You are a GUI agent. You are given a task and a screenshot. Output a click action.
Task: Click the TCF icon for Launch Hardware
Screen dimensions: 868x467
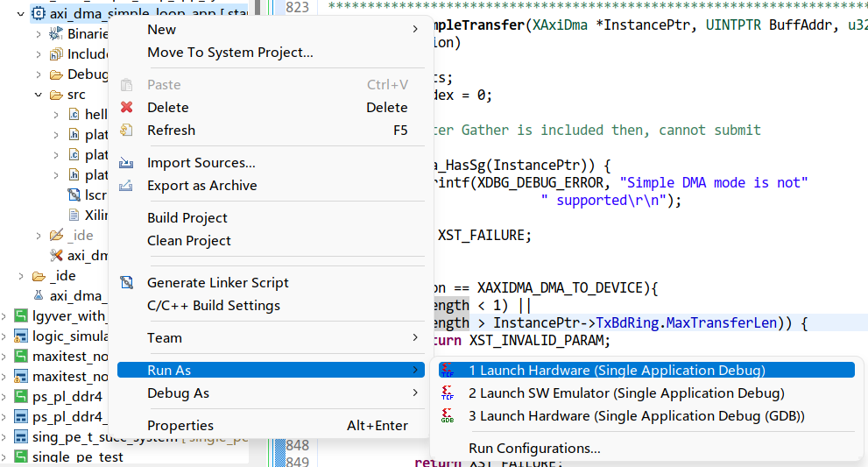tap(448, 370)
